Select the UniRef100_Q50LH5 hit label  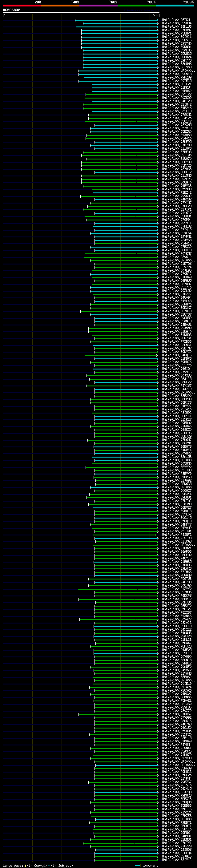coord(176,50)
